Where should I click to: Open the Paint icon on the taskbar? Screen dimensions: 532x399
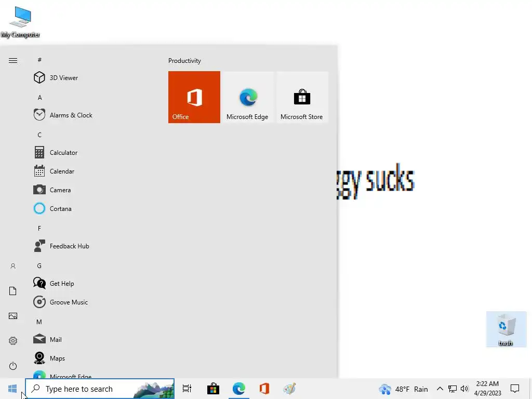290,389
